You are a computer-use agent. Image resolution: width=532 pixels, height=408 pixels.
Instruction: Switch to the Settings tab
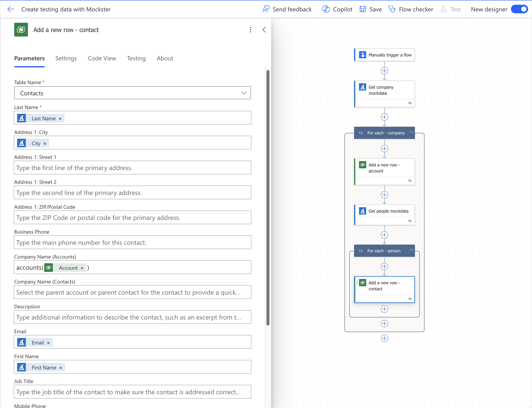tap(66, 58)
